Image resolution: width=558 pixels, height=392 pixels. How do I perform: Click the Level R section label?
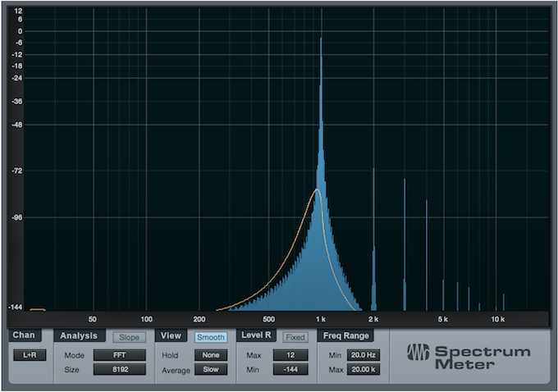coord(256,335)
